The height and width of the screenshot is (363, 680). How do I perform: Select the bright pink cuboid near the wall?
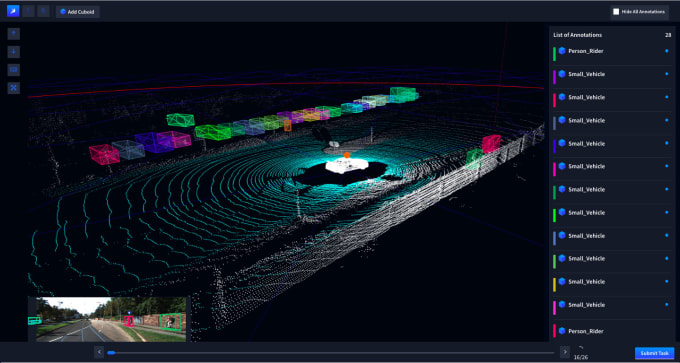[491, 144]
